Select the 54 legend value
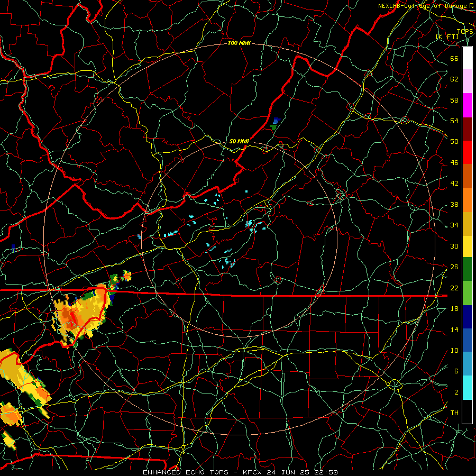This screenshot has width=476, height=476. tap(454, 121)
